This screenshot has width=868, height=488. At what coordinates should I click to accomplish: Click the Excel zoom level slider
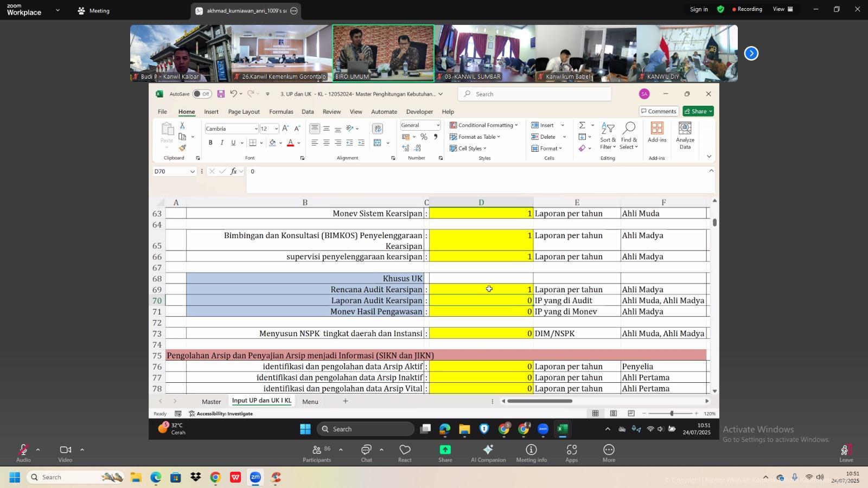tap(671, 414)
